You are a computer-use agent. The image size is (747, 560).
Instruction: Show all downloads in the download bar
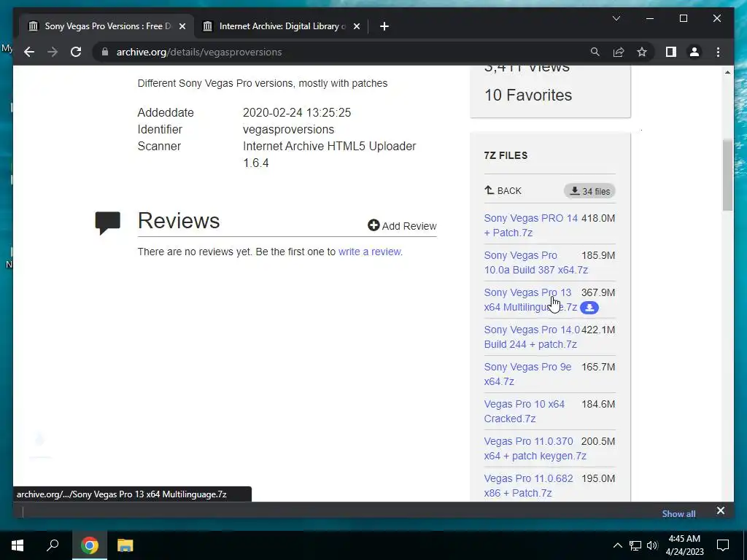pyautogui.click(x=678, y=514)
